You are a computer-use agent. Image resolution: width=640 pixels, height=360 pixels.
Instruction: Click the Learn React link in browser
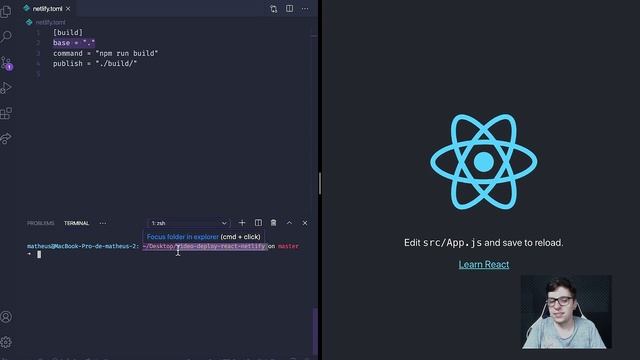pos(484,264)
